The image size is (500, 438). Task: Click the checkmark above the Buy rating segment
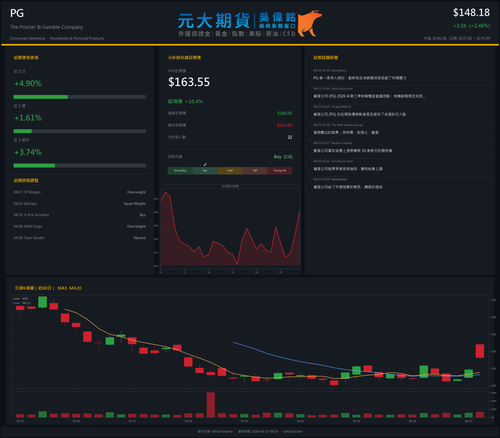point(205,165)
